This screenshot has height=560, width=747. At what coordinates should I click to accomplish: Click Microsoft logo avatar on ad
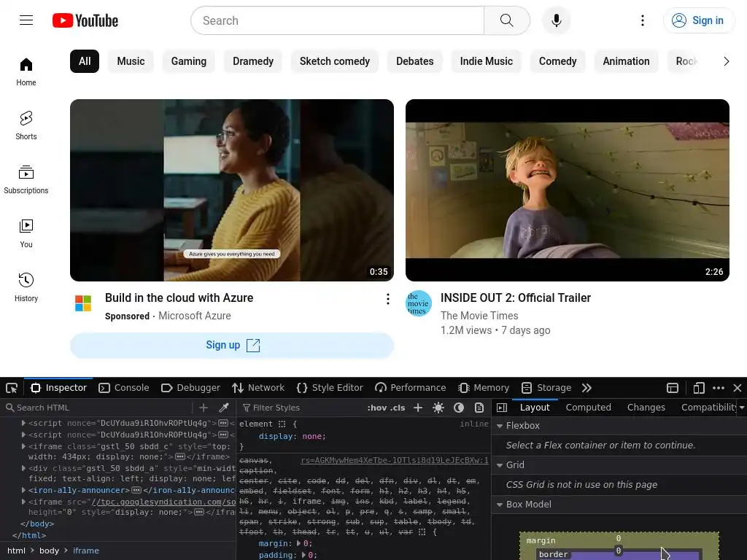[x=83, y=303]
